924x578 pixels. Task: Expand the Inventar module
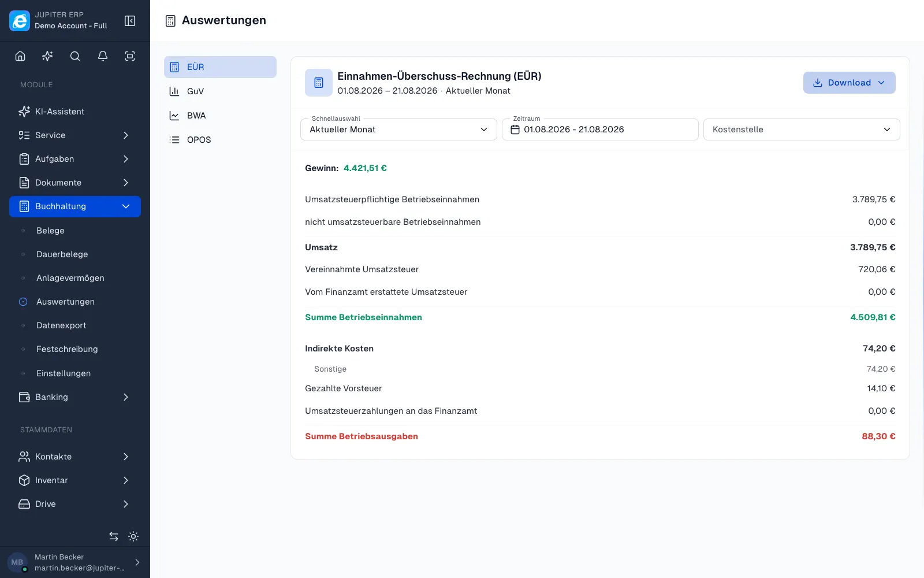pyautogui.click(x=75, y=480)
